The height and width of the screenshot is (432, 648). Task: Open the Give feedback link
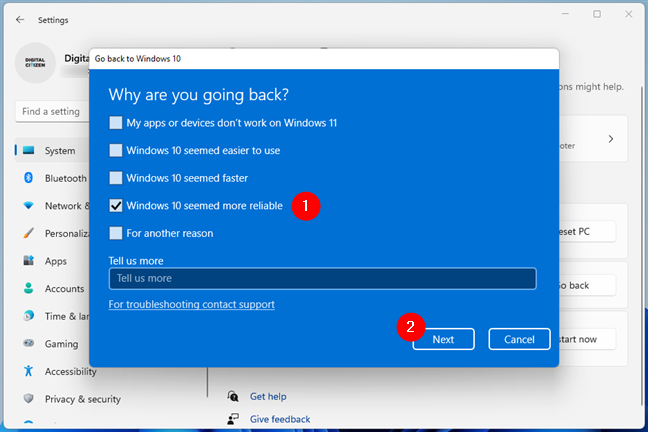(280, 419)
